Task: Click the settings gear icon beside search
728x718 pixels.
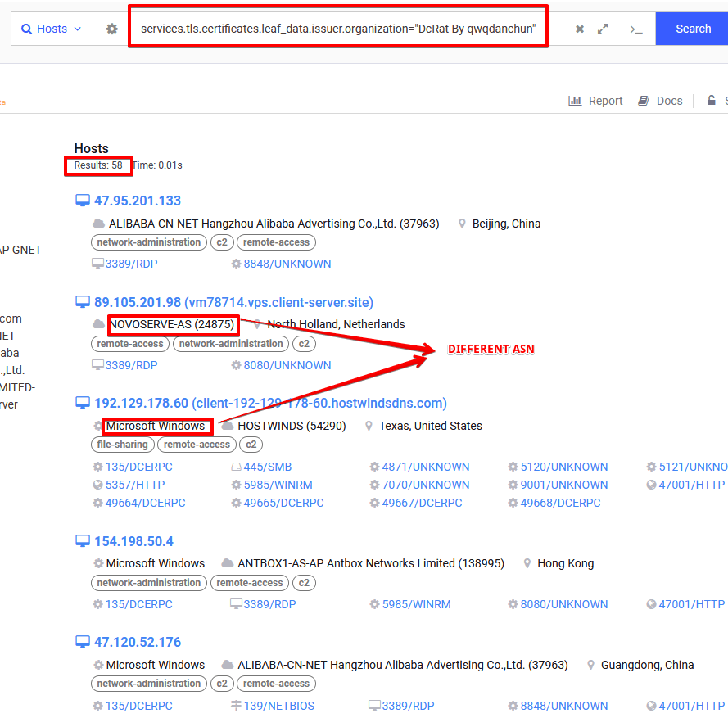Action: (x=111, y=29)
